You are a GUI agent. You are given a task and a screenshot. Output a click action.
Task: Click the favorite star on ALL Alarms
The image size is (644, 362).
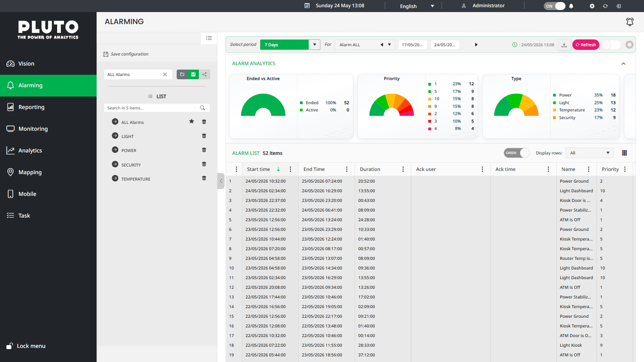tap(192, 121)
